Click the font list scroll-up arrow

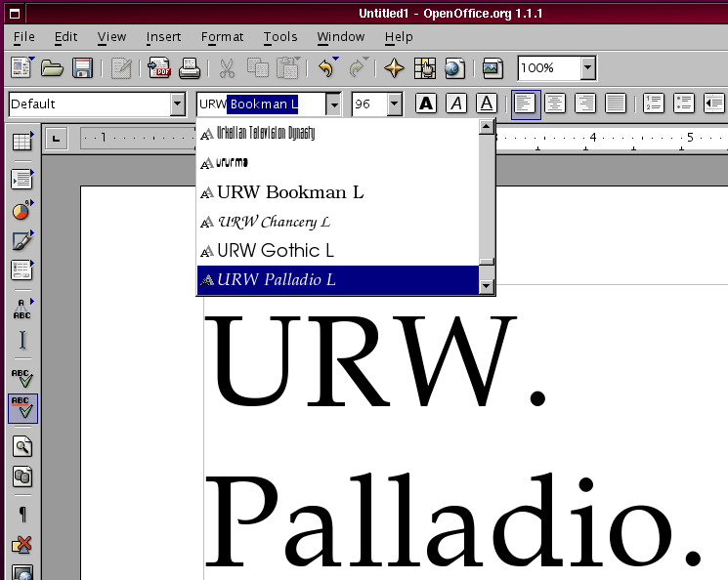click(486, 127)
